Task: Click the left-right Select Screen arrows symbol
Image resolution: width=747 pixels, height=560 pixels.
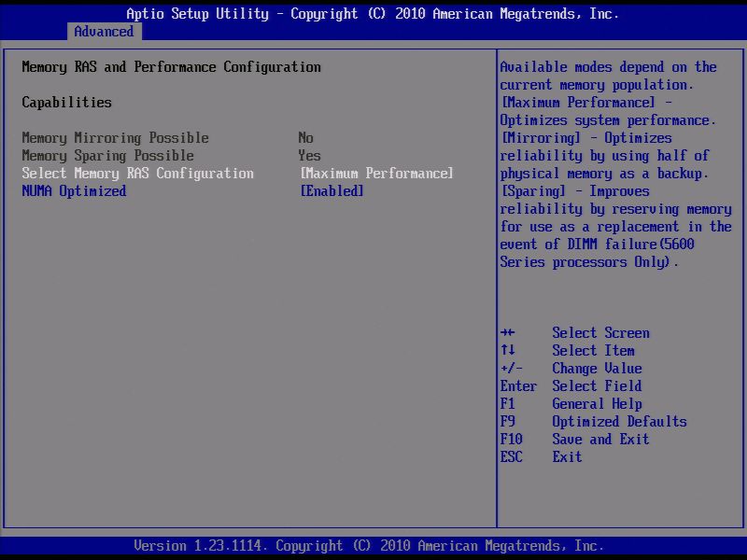Action: click(507, 332)
